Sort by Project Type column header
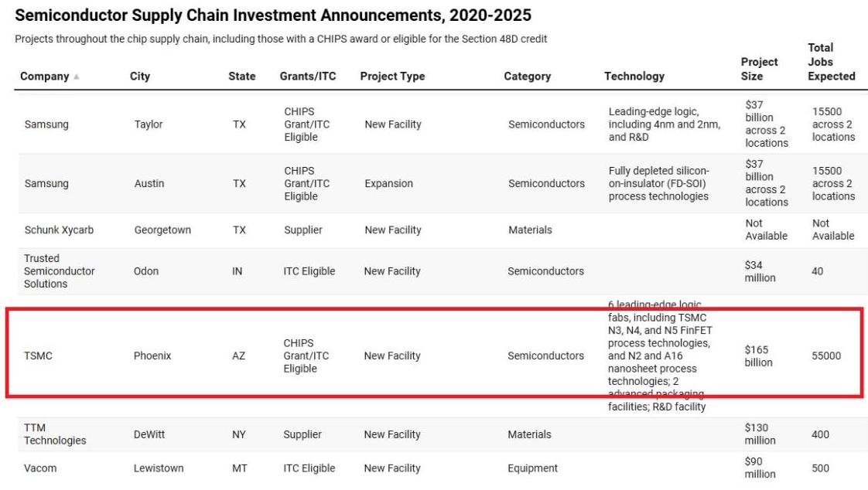868x490 pixels. click(392, 76)
